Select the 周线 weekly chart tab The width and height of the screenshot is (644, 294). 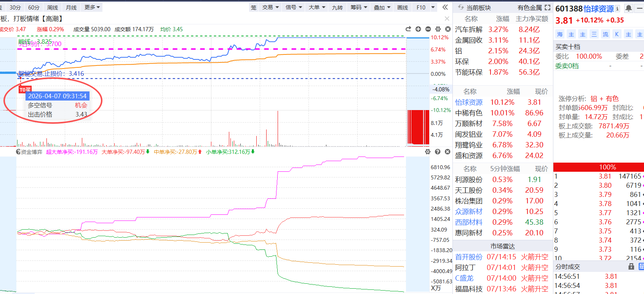53,7
